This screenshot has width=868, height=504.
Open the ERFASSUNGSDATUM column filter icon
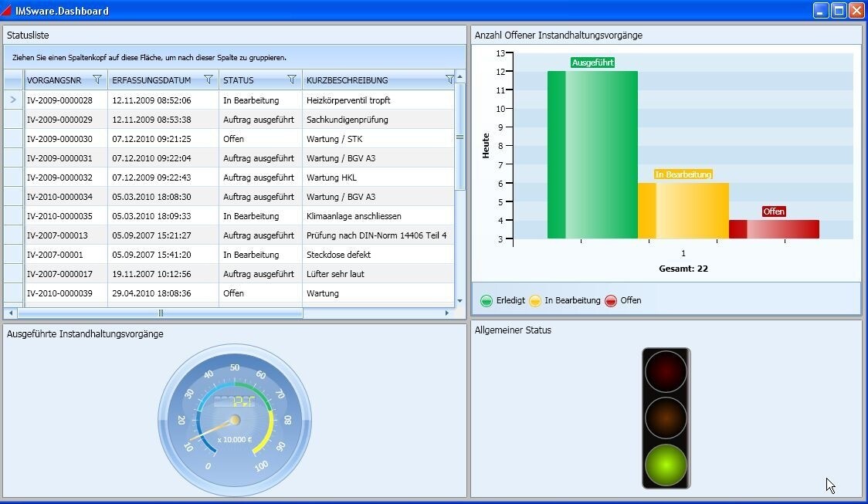(209, 79)
